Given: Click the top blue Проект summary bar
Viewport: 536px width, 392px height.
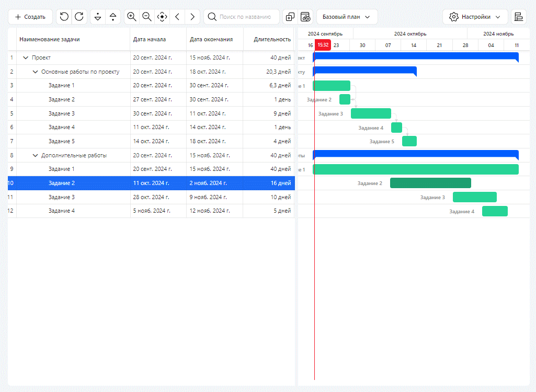Looking at the screenshot, I should click(x=416, y=57).
